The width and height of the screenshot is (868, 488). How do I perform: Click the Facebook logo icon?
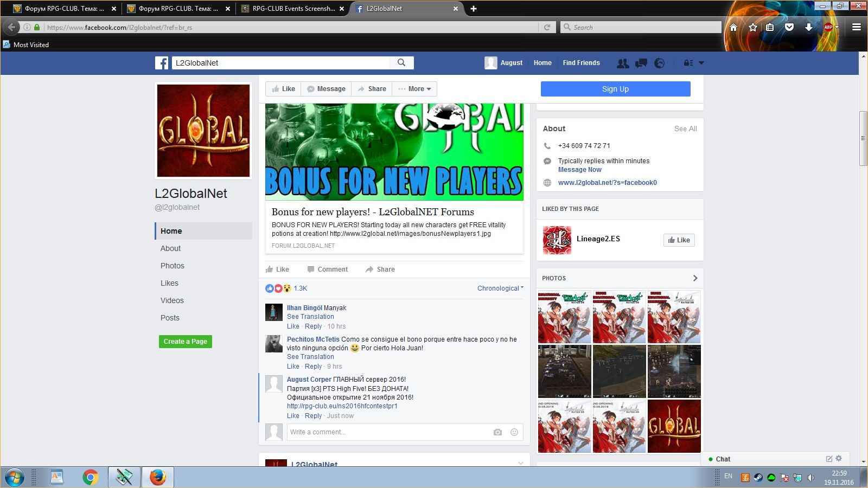click(x=162, y=63)
